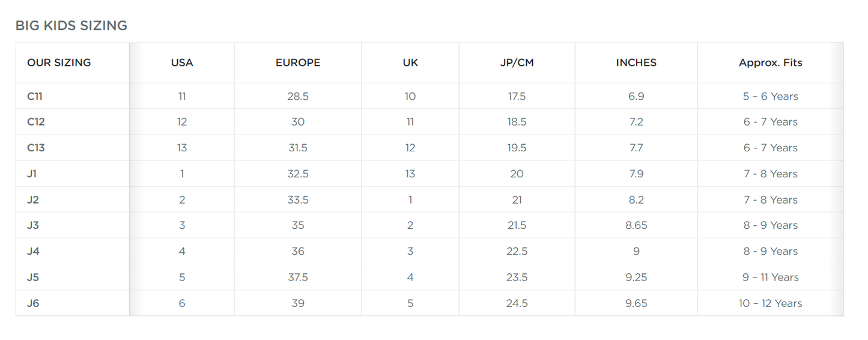Click the 5 – 6 Years cell
The image size is (868, 340).
770,96
